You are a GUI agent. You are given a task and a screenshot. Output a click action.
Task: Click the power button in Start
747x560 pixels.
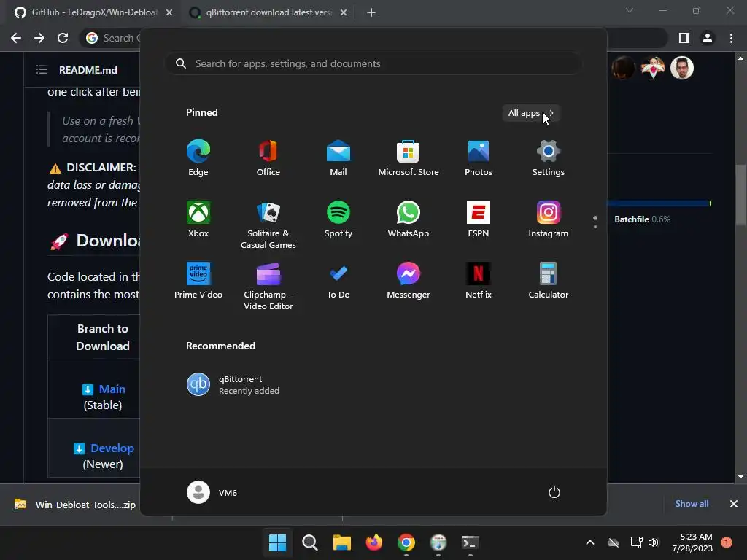click(554, 492)
